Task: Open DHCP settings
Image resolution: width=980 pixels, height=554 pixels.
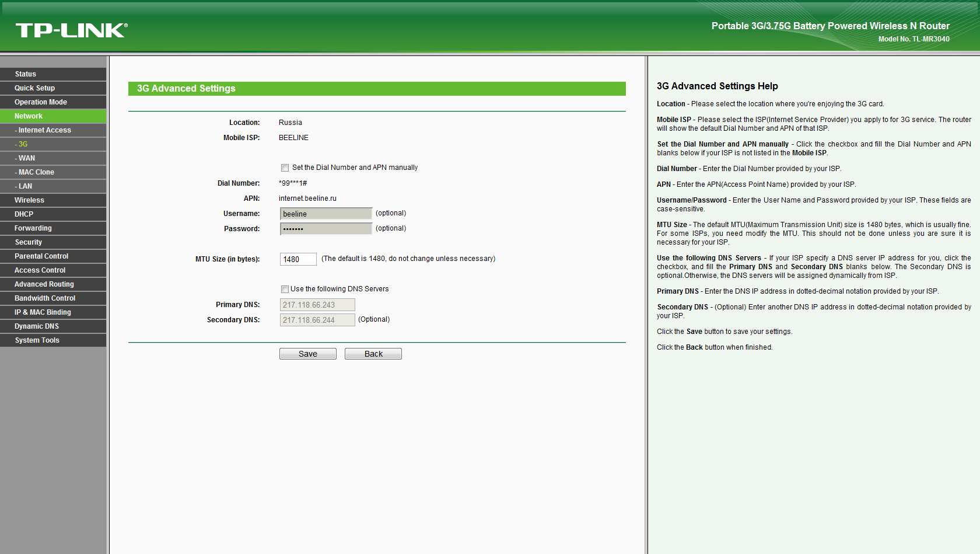Action: coord(53,214)
